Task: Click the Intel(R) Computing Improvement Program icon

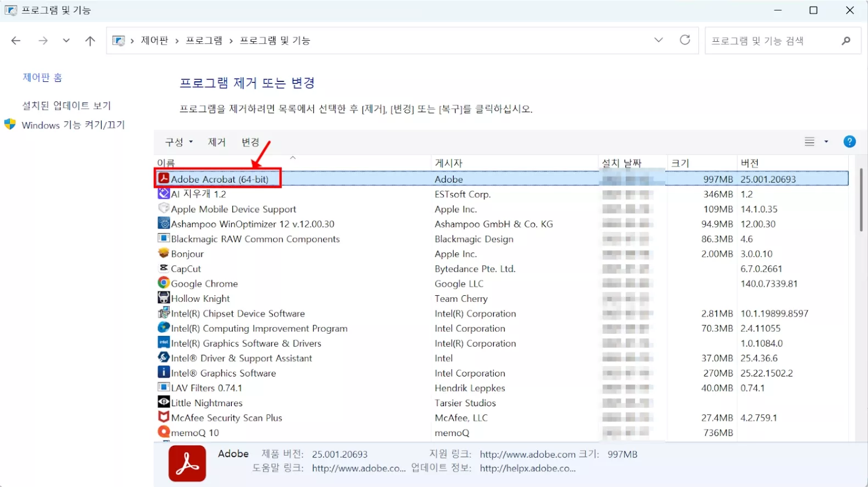Action: [163, 328]
